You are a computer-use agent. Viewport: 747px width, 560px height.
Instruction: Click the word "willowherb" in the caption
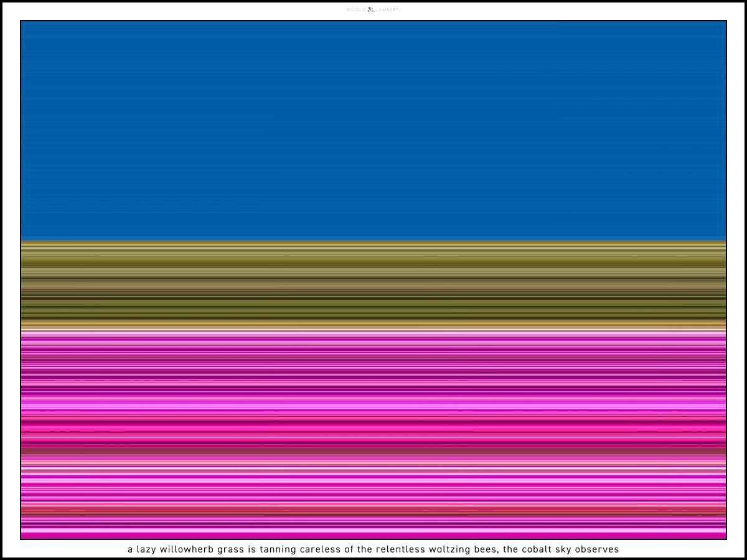coord(187,549)
